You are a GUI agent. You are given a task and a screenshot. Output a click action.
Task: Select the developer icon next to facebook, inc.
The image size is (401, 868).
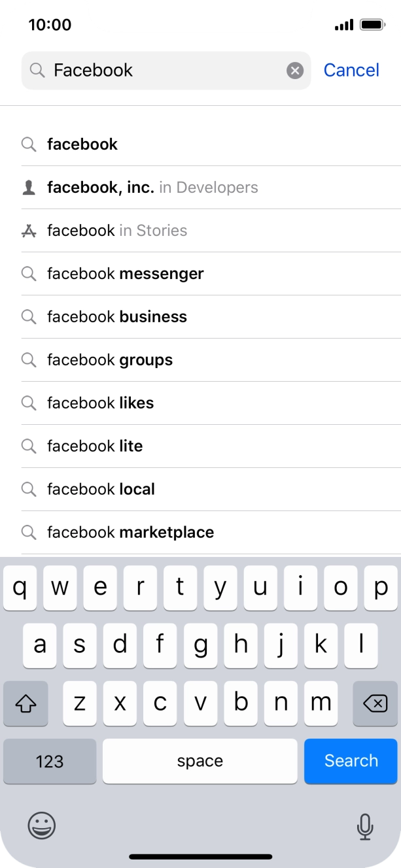pos(29,187)
